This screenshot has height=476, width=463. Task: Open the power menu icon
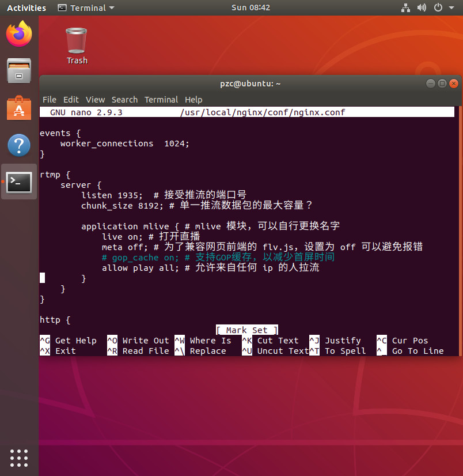tap(438, 7)
